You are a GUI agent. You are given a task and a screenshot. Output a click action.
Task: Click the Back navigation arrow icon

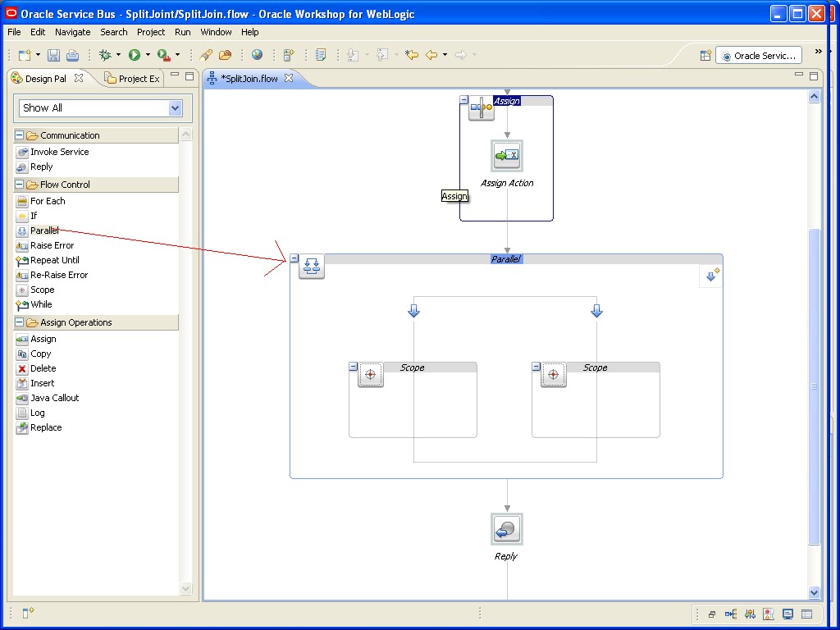pyautogui.click(x=431, y=55)
